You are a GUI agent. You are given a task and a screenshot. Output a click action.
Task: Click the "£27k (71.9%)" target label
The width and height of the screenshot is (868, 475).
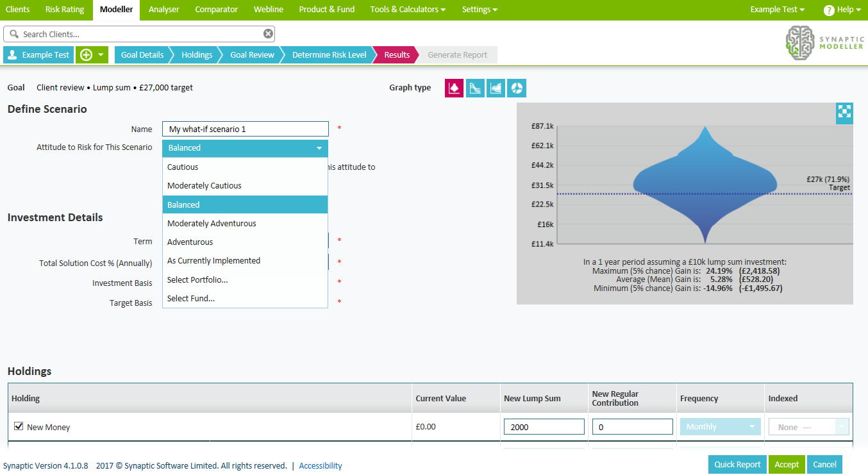pyautogui.click(x=828, y=179)
